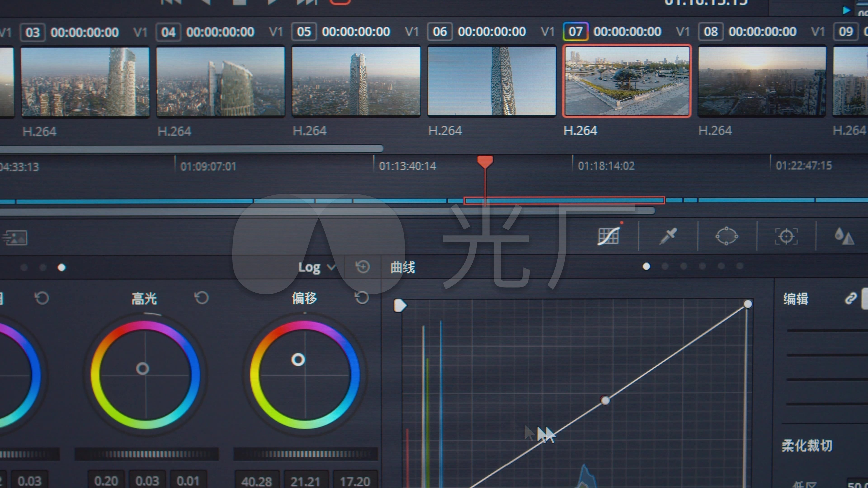
Task: Click the red playhead marker in timeline
Action: coord(485,162)
